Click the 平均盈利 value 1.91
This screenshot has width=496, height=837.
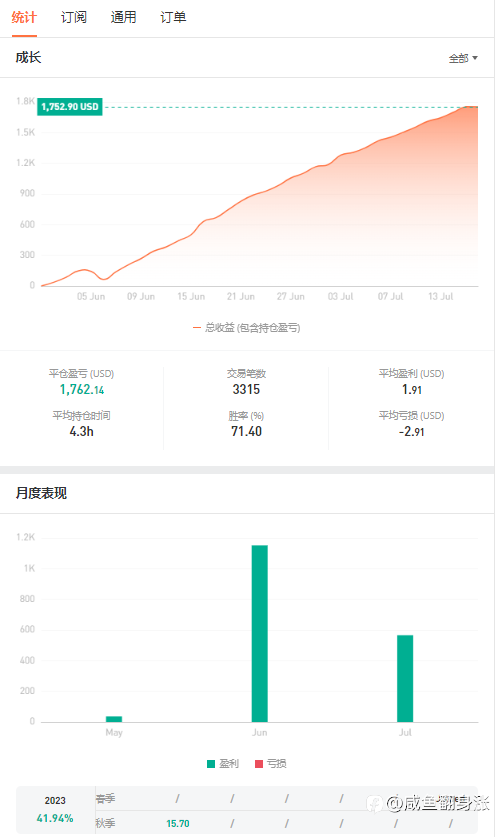[412, 390]
